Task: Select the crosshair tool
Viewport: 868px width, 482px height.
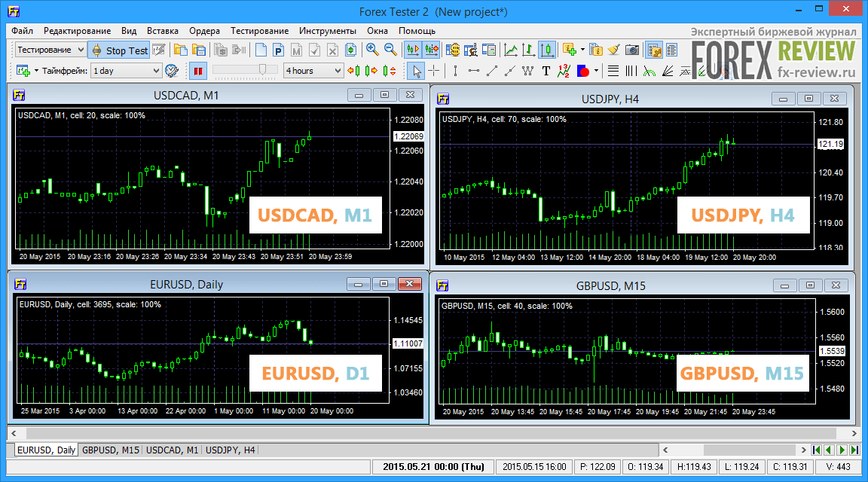Action: click(434, 71)
